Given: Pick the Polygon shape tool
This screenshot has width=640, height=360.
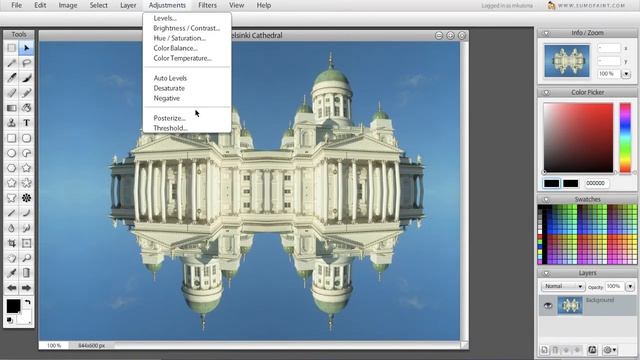Looking at the screenshot, I should pos(11,168).
